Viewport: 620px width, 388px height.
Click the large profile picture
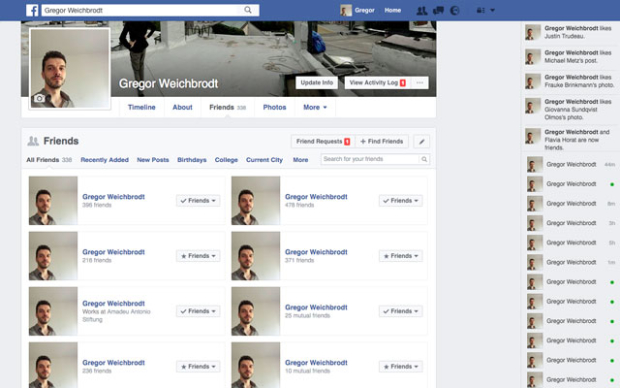[70, 68]
